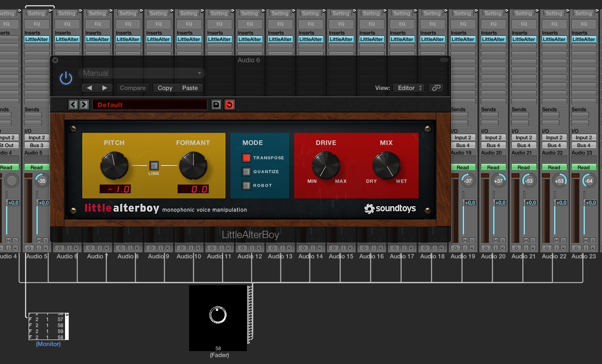Click the red revert preset icon
The height and width of the screenshot is (364, 602).
tap(229, 105)
